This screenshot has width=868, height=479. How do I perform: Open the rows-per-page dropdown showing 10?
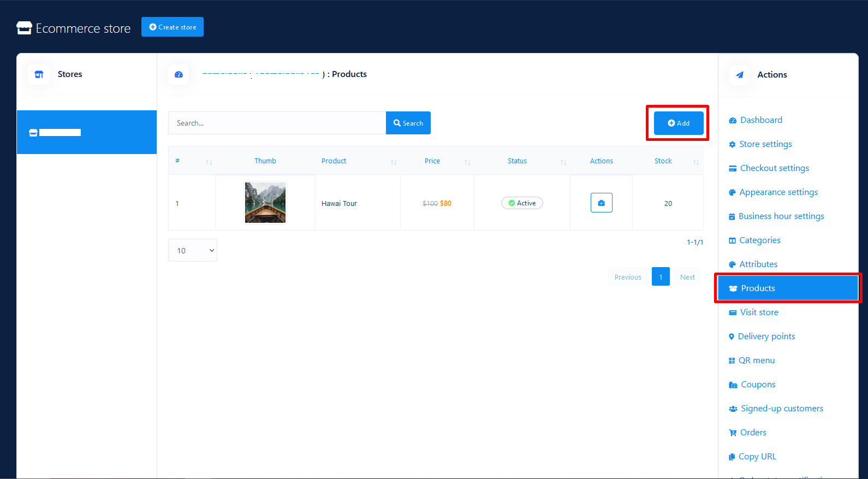(x=193, y=250)
